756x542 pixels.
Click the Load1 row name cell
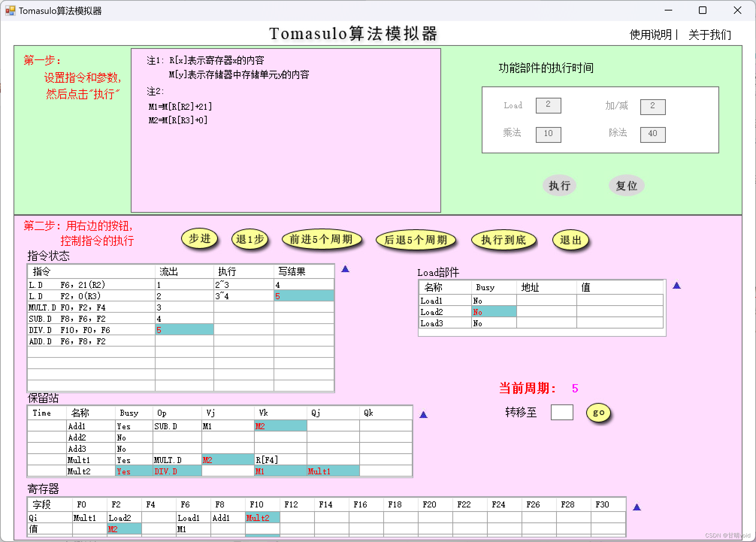coord(445,300)
